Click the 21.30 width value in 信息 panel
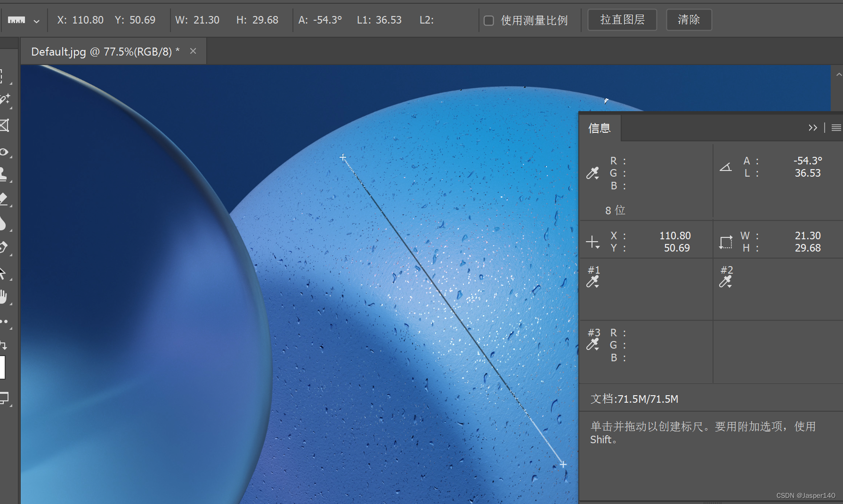The width and height of the screenshot is (843, 504). click(x=808, y=236)
